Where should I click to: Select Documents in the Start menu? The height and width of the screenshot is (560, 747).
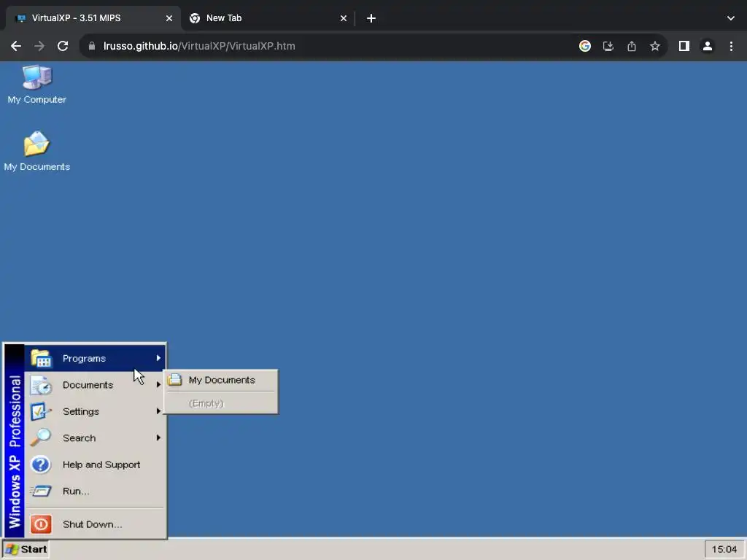pos(95,385)
